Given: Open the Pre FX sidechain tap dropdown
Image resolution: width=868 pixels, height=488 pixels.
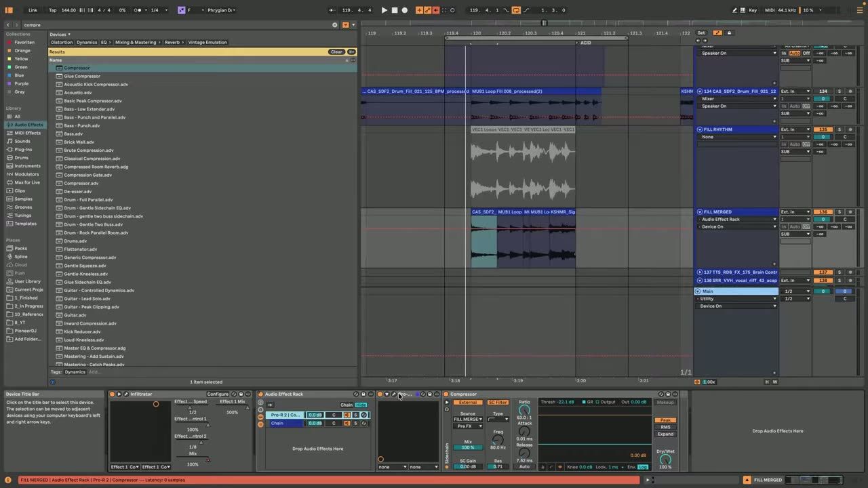Looking at the screenshot, I should tap(468, 426).
